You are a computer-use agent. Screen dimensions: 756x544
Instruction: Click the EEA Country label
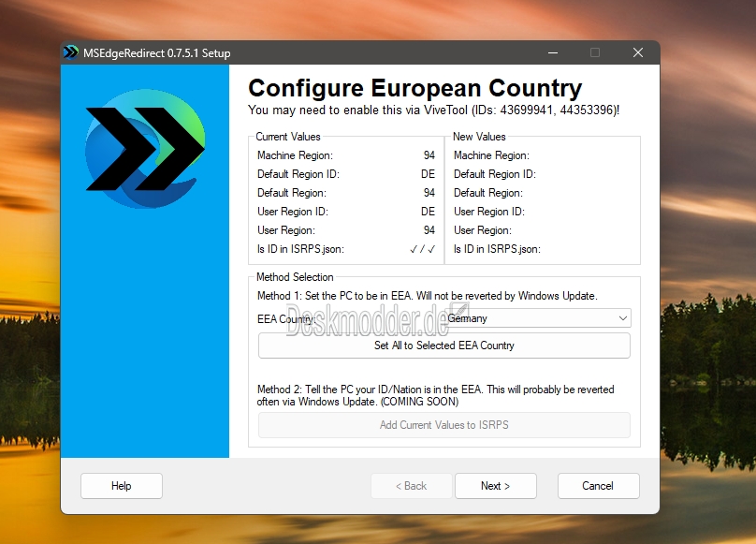point(286,319)
